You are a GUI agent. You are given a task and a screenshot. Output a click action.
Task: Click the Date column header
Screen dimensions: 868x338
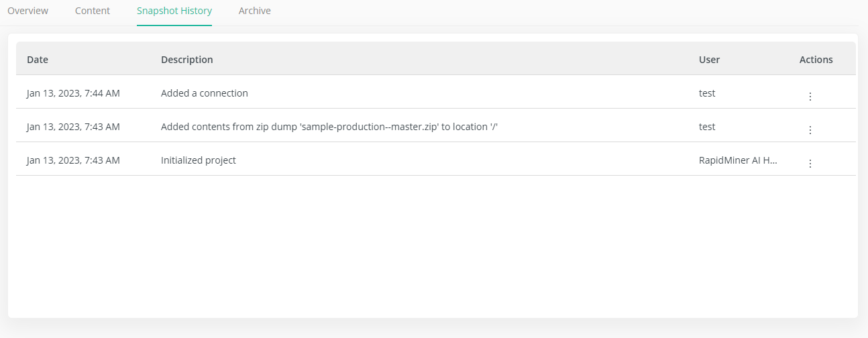[x=38, y=60]
